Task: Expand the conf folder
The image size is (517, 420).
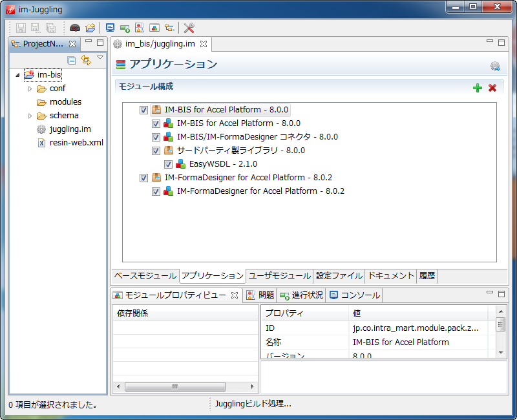Action: point(30,89)
